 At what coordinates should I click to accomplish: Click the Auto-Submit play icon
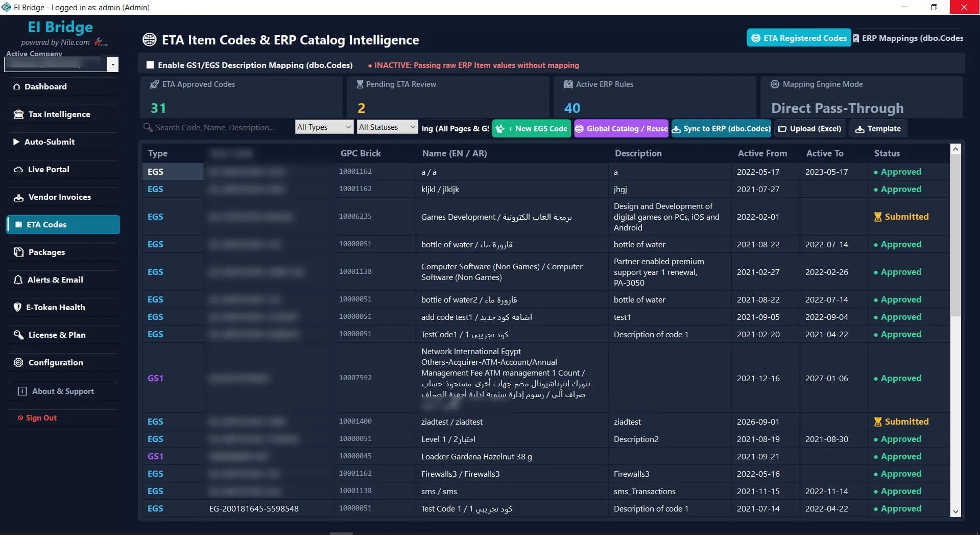(x=16, y=142)
